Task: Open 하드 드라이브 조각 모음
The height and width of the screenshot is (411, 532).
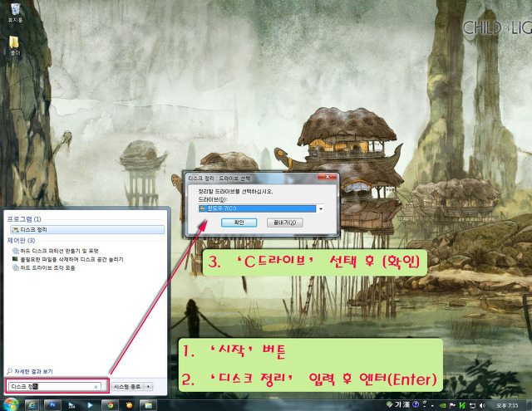Action: tap(43, 267)
